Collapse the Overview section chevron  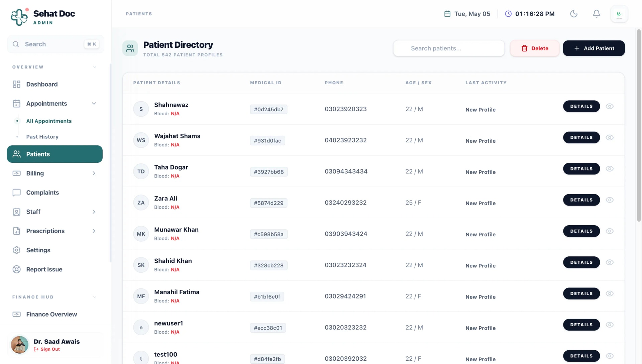[95, 67]
